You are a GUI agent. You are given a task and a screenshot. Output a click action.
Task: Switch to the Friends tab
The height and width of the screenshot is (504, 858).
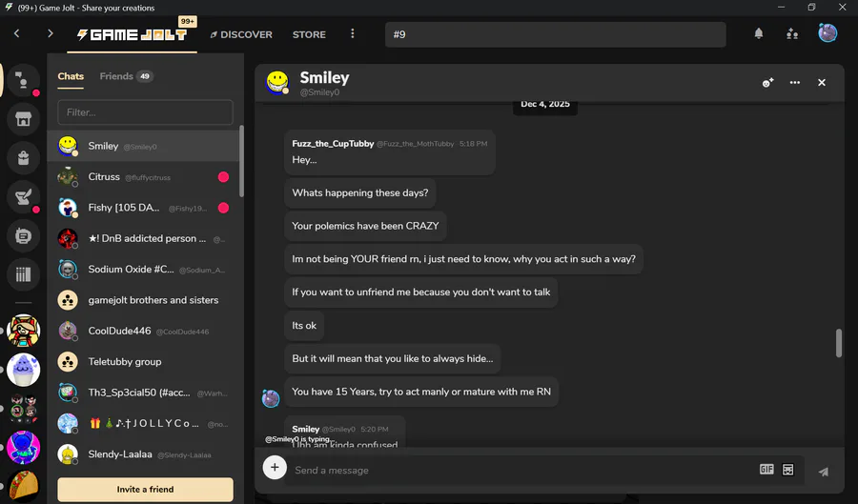pyautogui.click(x=127, y=76)
